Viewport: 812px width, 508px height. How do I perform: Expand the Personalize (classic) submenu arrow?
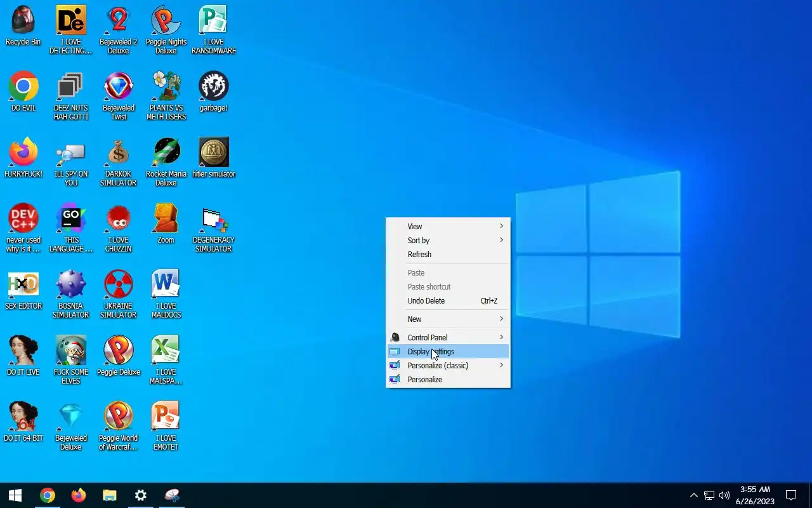click(x=501, y=365)
